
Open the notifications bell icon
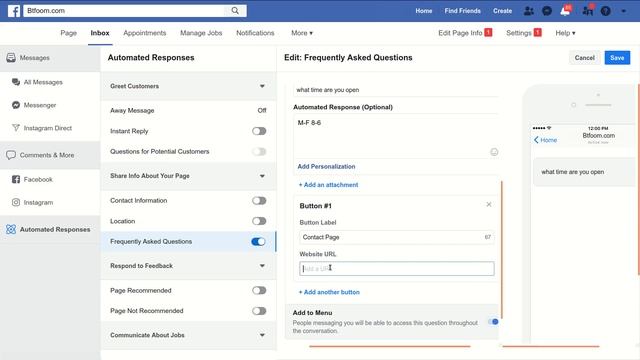coord(565,11)
